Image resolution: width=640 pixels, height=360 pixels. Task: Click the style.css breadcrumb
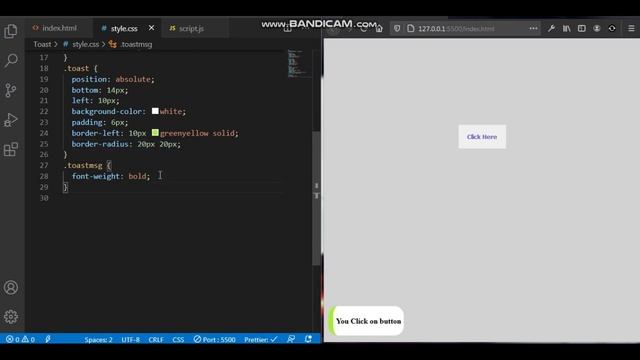85,44
